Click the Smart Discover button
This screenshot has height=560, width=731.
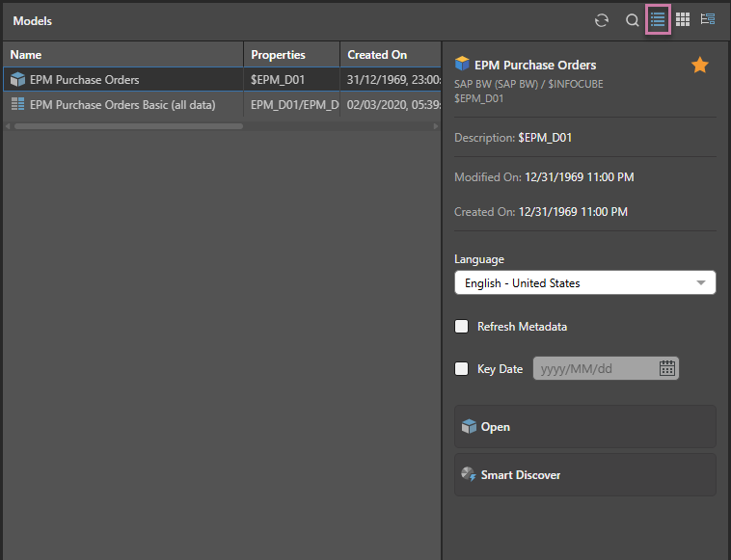tap(584, 475)
